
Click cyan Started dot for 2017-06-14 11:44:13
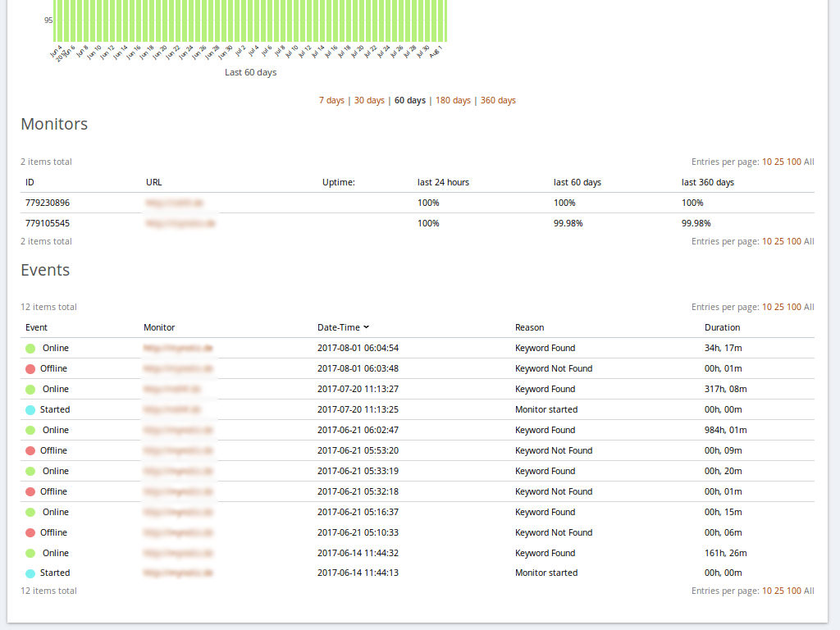(x=30, y=573)
